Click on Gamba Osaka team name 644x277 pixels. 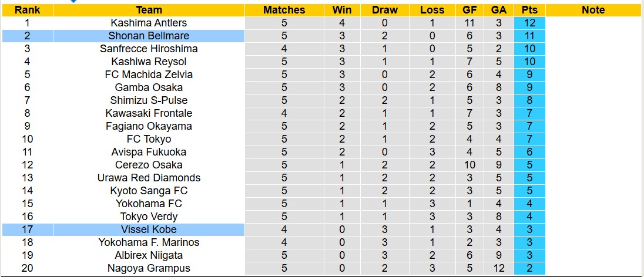(149, 87)
